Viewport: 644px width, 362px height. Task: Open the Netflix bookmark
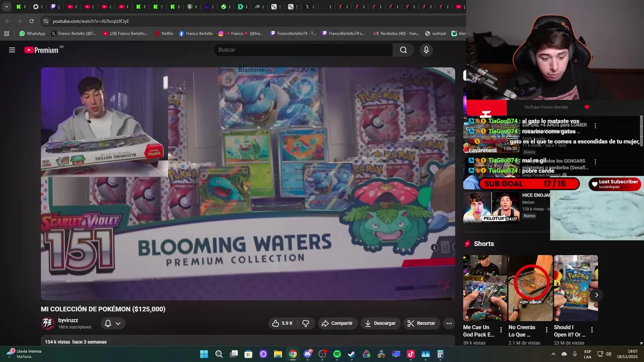click(x=164, y=34)
